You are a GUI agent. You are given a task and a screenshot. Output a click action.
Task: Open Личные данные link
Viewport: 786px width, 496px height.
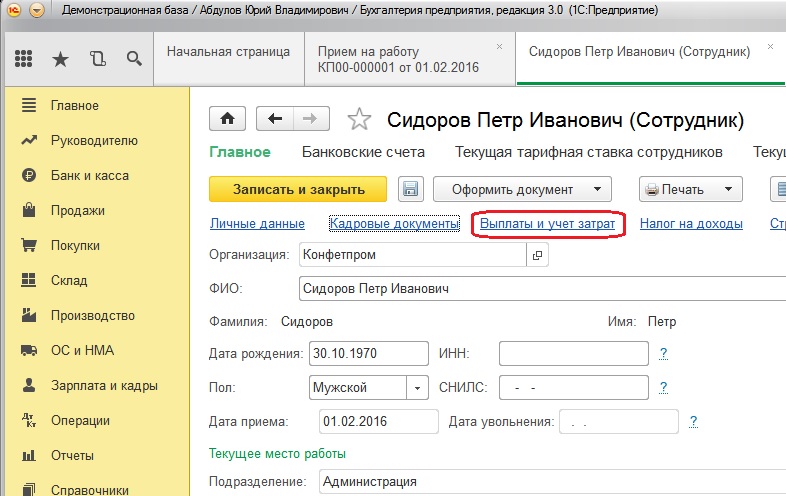pyautogui.click(x=257, y=224)
